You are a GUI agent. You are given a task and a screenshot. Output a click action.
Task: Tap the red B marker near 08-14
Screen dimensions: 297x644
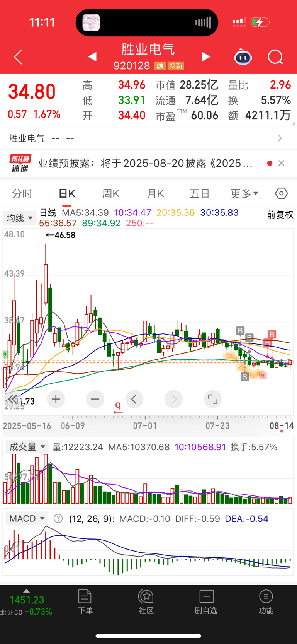click(x=272, y=335)
